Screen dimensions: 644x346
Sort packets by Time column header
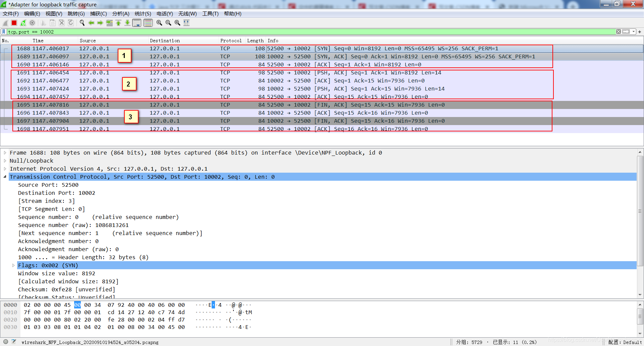coord(54,41)
